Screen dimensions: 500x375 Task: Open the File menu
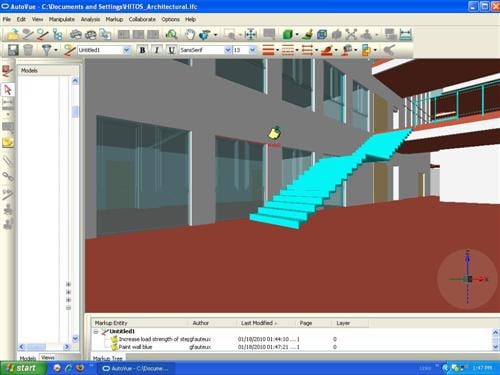pos(7,19)
